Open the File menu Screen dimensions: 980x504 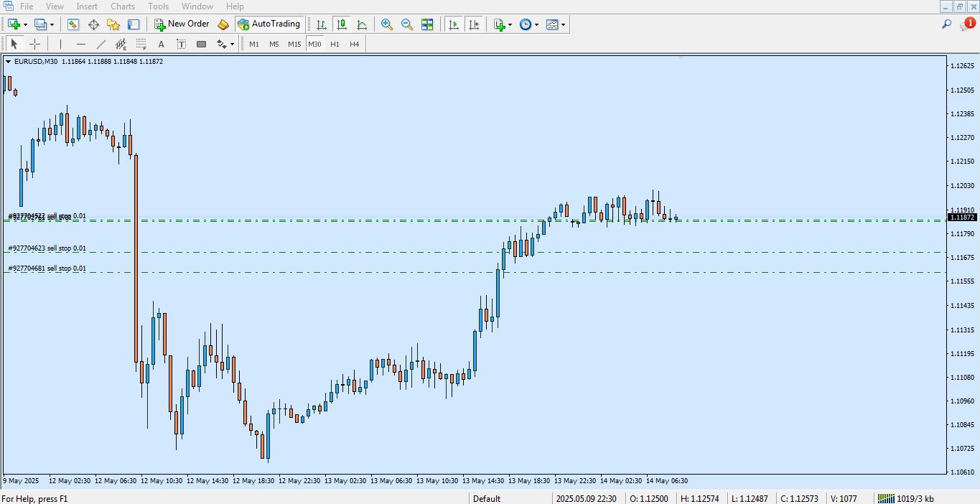27,6
